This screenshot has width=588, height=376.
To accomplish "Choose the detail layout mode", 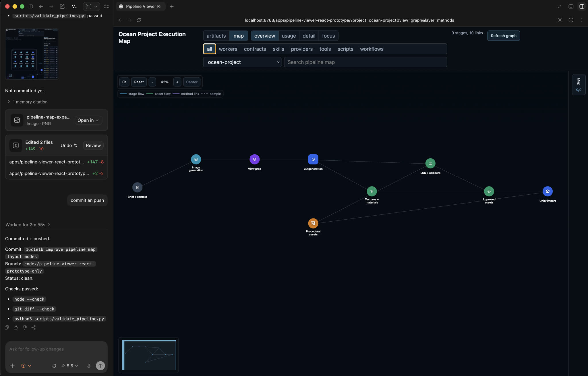I will [x=309, y=36].
